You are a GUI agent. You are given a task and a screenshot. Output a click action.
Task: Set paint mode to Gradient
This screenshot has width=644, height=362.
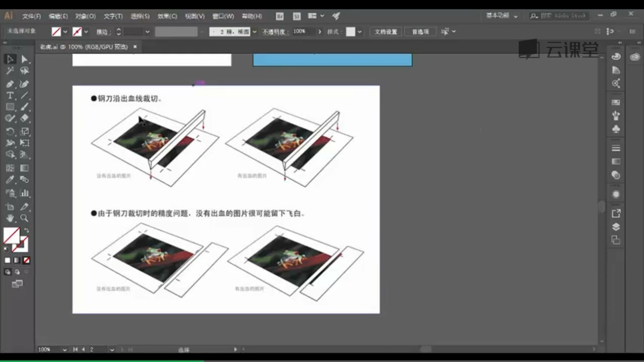[17, 260]
